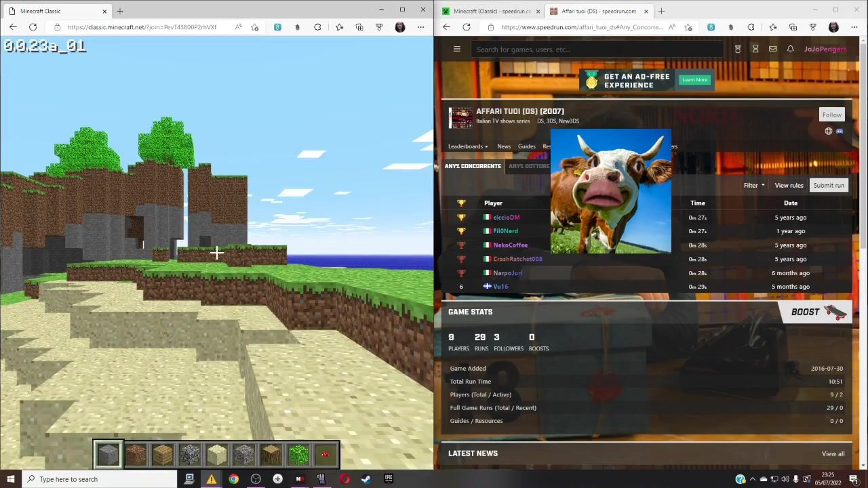868x488 pixels.
Task: Open the messages envelope icon
Action: click(772, 49)
